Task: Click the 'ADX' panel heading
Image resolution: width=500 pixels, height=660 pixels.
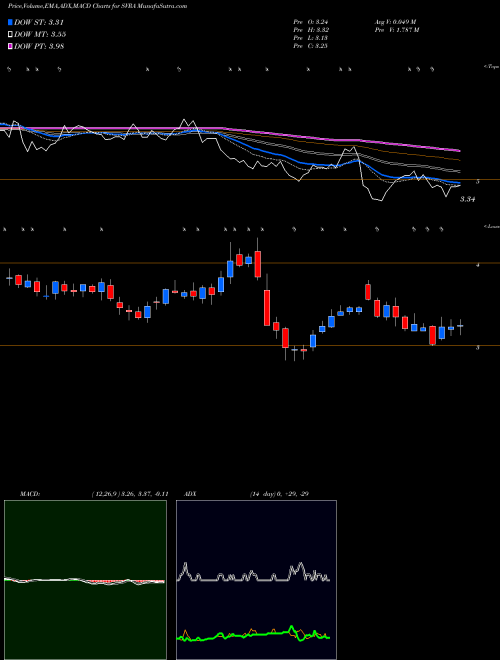Action: [x=189, y=494]
